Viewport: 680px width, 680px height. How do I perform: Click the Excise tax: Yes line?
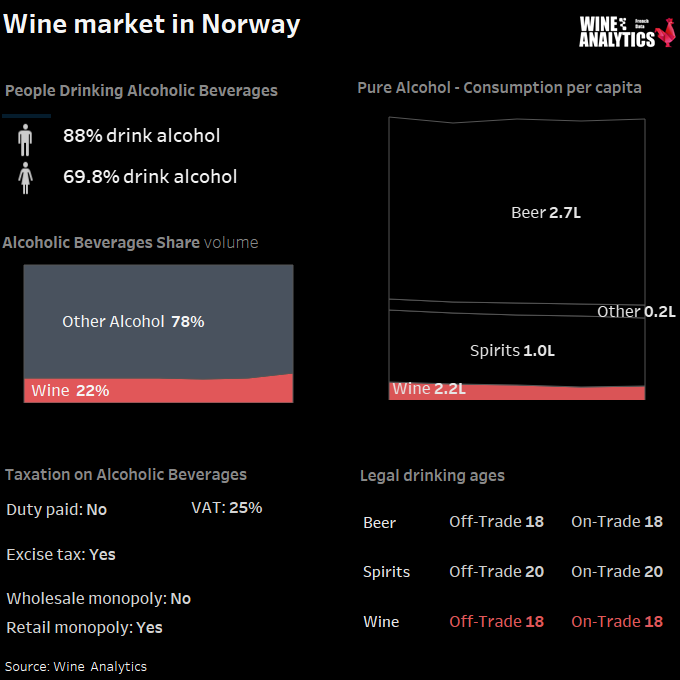click(x=61, y=554)
